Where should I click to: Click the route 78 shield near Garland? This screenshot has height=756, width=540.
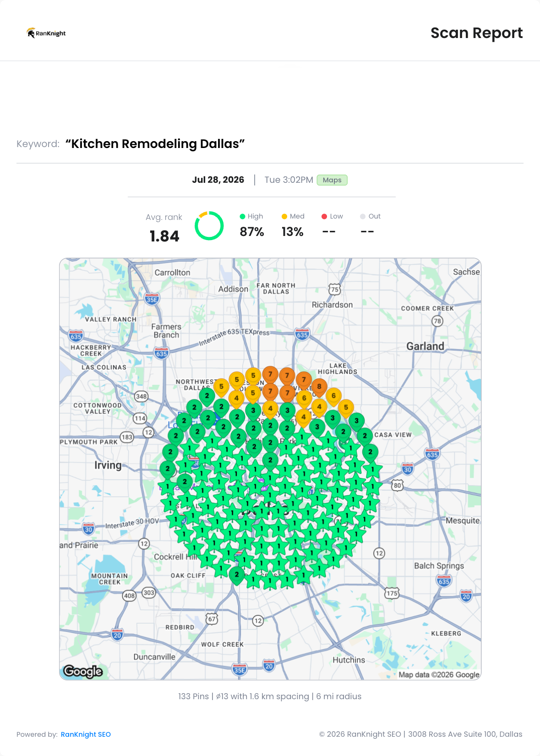coord(437,321)
